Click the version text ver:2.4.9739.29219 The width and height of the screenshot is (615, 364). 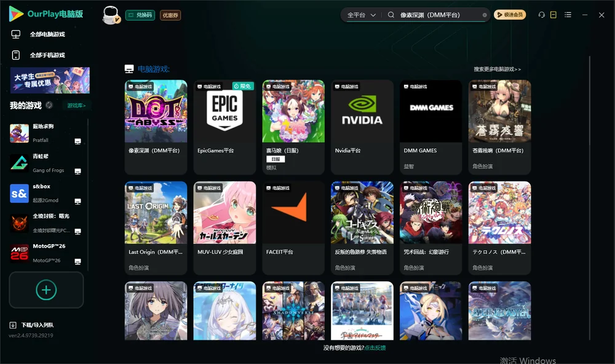(31, 336)
